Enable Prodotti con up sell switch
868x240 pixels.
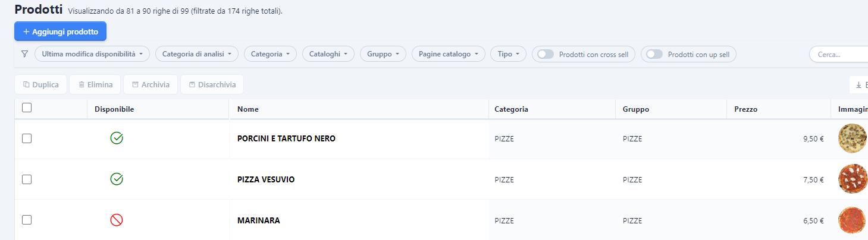[654, 54]
